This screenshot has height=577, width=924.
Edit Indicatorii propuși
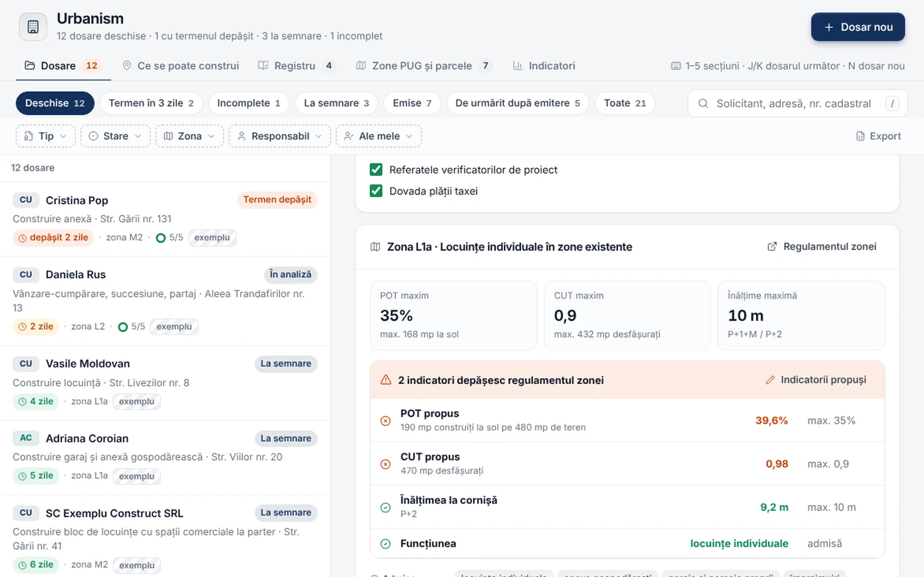(816, 380)
